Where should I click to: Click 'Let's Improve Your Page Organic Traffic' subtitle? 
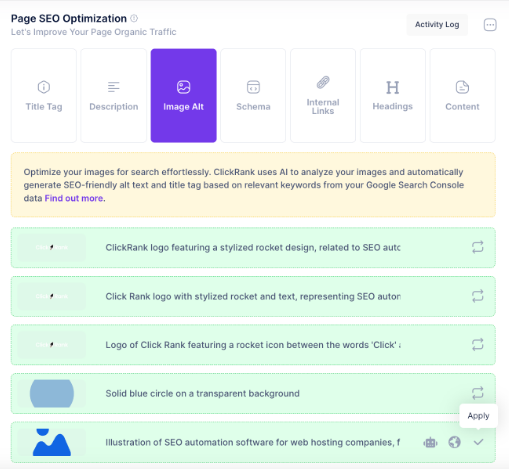click(94, 32)
